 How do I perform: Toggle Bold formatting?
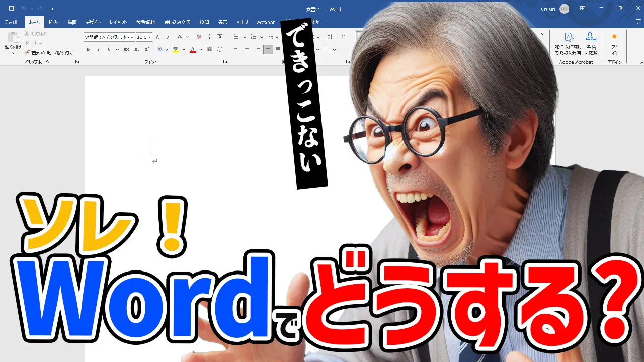[88, 49]
